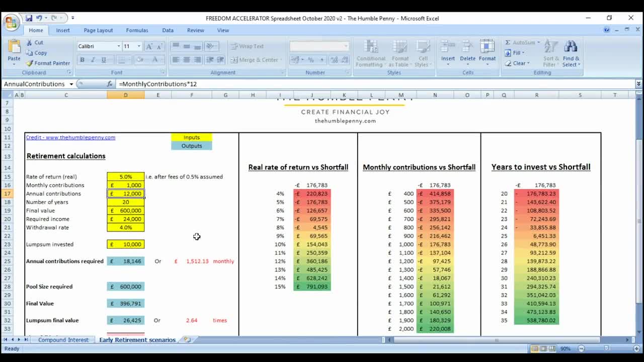The width and height of the screenshot is (644, 362).
Task: Open Find & Select binoculars
Action: click(x=571, y=54)
